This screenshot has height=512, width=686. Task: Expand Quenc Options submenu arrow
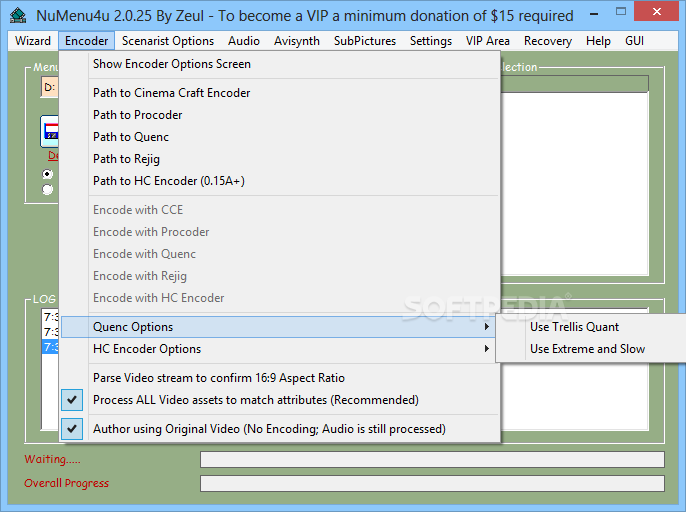click(x=486, y=327)
